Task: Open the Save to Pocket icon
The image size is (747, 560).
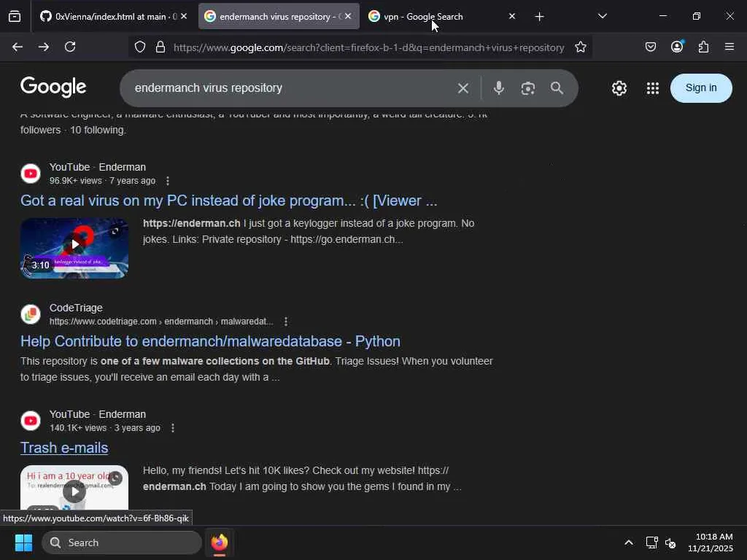Action: tap(650, 47)
